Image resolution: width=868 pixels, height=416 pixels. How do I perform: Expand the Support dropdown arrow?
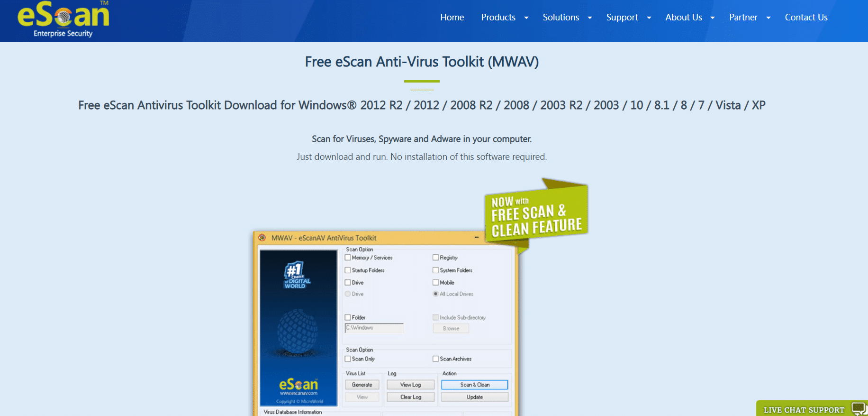click(x=649, y=18)
